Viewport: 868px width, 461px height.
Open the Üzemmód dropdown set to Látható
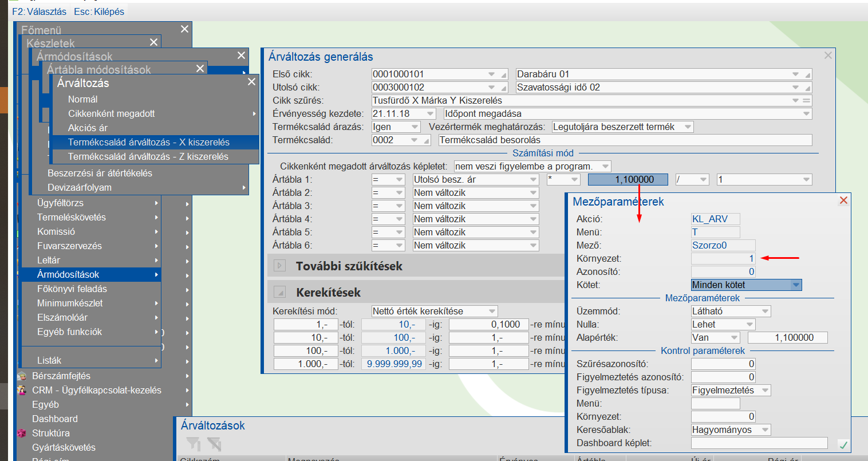765,312
